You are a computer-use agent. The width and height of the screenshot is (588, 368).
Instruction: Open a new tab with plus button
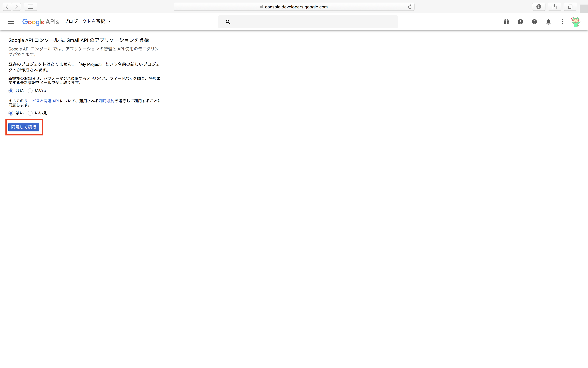584,9
